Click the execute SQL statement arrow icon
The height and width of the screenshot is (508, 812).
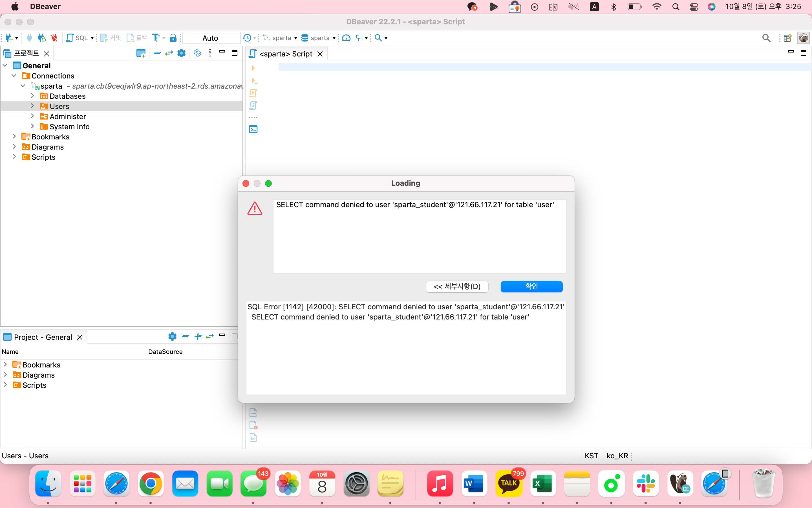pos(253,68)
